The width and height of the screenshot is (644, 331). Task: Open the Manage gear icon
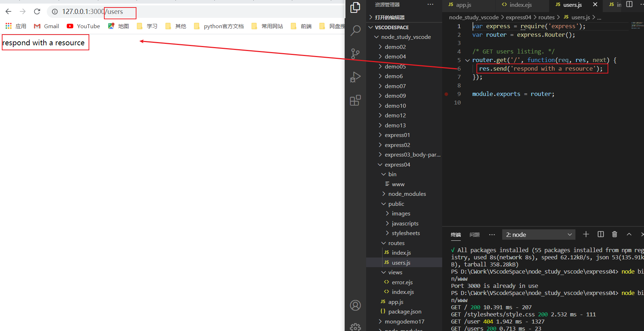pos(355,327)
